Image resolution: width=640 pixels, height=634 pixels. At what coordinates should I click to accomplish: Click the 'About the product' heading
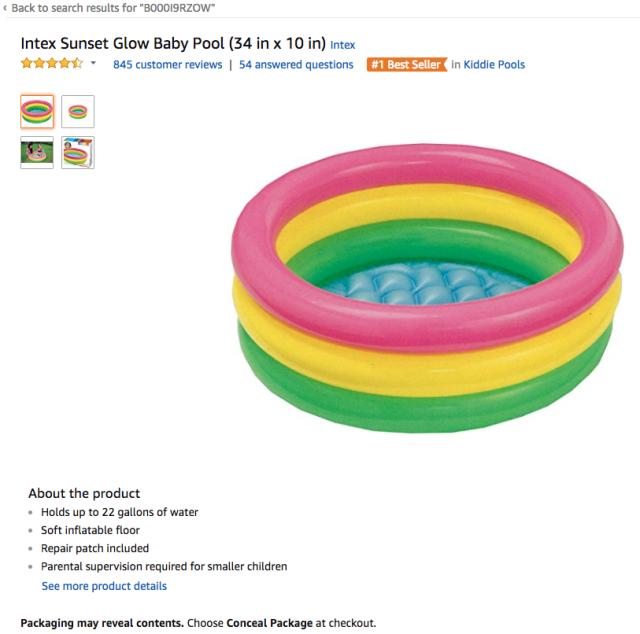pyautogui.click(x=84, y=493)
